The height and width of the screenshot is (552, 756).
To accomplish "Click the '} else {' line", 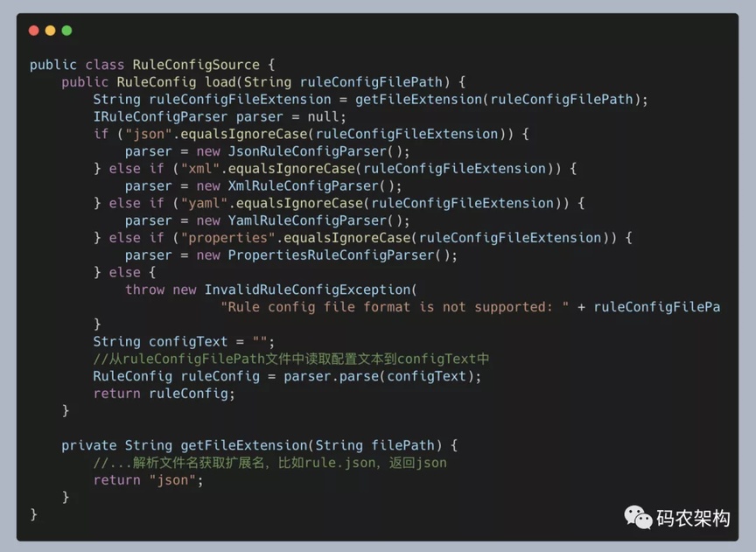I will tap(124, 273).
